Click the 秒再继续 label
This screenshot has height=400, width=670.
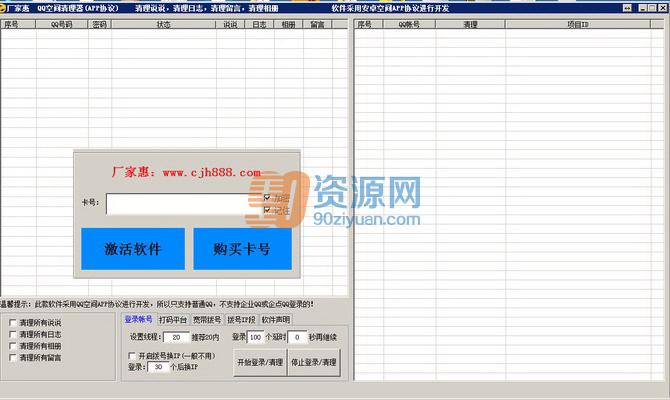(x=323, y=337)
